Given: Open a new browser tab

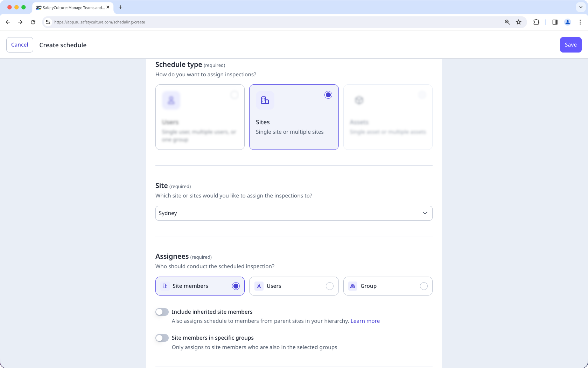Looking at the screenshot, I should (120, 7).
